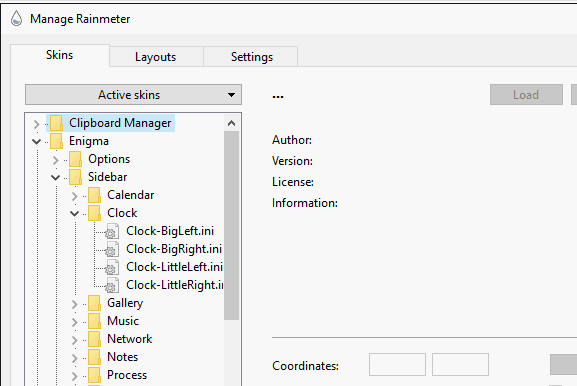Click the Clock-BigRight.ini file icon
Viewport: 577px width, 386px height.
(x=111, y=249)
